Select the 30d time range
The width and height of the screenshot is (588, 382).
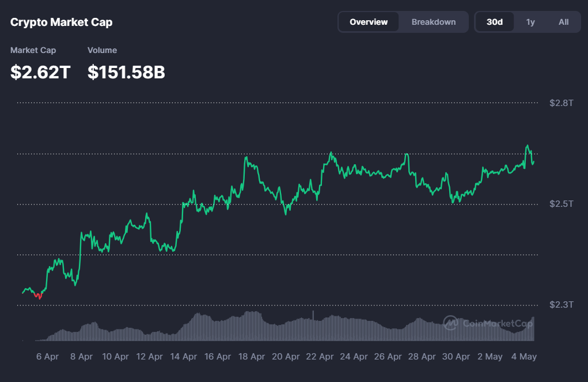495,22
